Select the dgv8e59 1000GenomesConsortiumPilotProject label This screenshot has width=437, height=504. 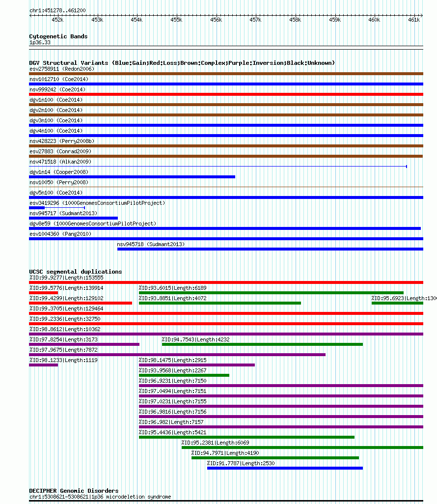tap(93, 224)
